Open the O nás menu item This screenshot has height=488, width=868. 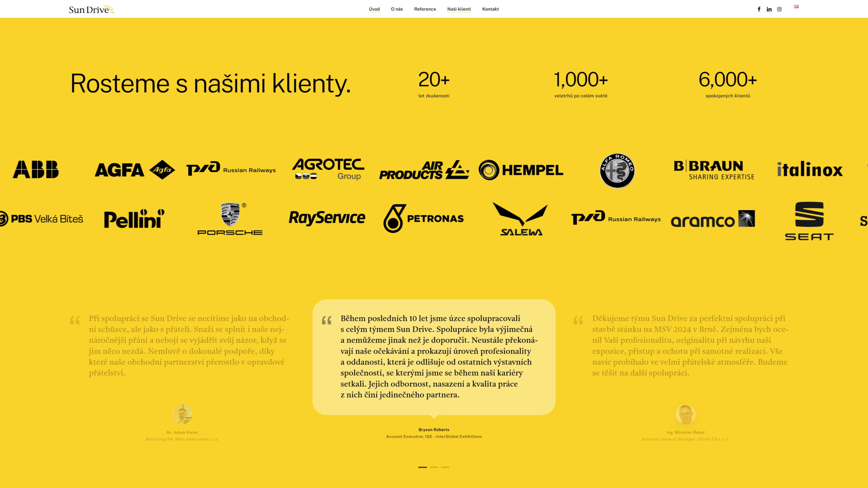point(397,9)
